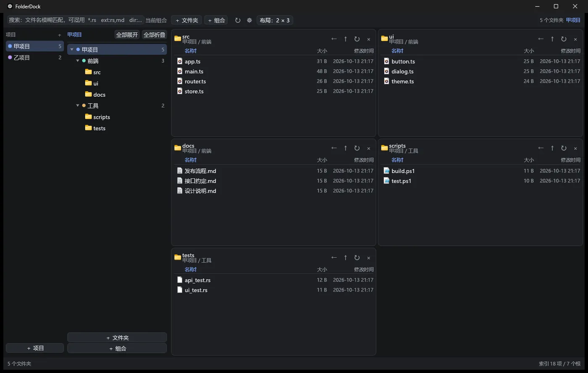Click the purple color dot beside 乙项目
588x373 pixels.
(x=10, y=57)
